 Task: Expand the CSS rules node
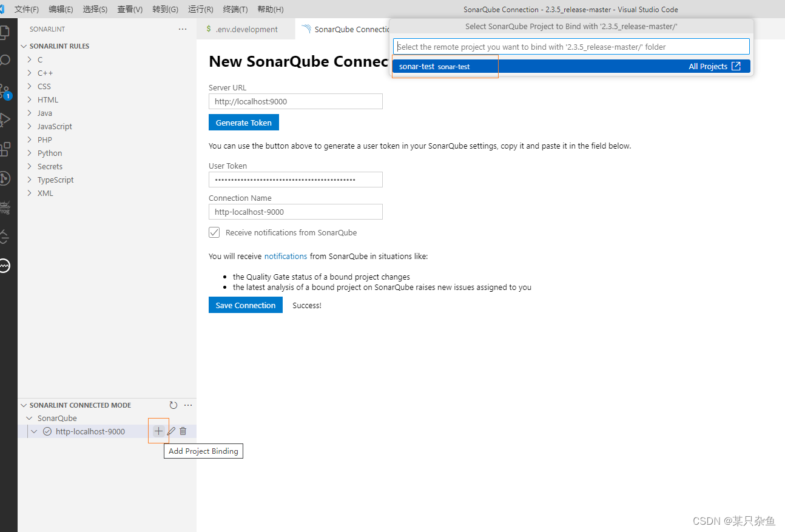pyautogui.click(x=29, y=86)
